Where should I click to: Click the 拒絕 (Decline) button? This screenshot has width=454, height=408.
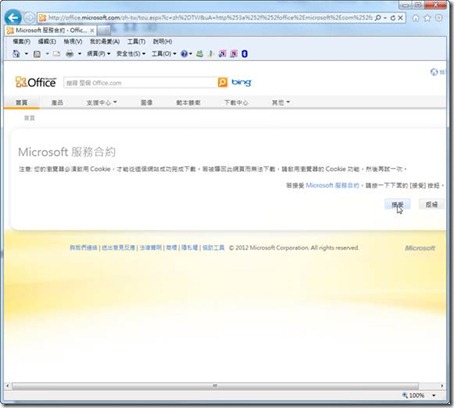[432, 204]
